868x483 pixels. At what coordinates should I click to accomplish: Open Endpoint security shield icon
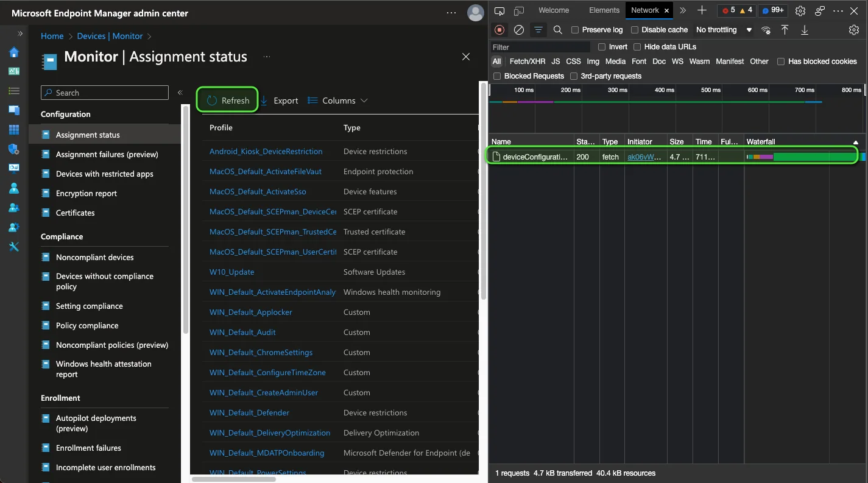tap(14, 149)
